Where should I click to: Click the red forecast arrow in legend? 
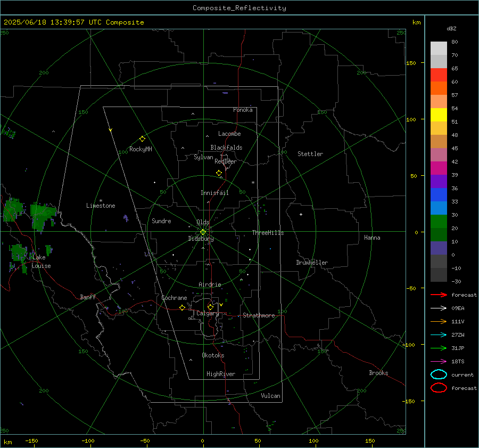(439, 295)
